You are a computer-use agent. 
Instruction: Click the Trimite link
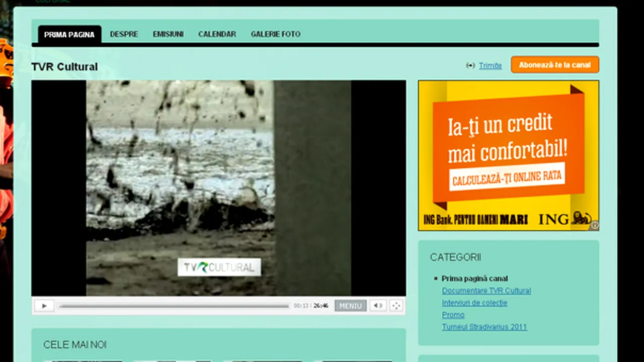pyautogui.click(x=490, y=65)
